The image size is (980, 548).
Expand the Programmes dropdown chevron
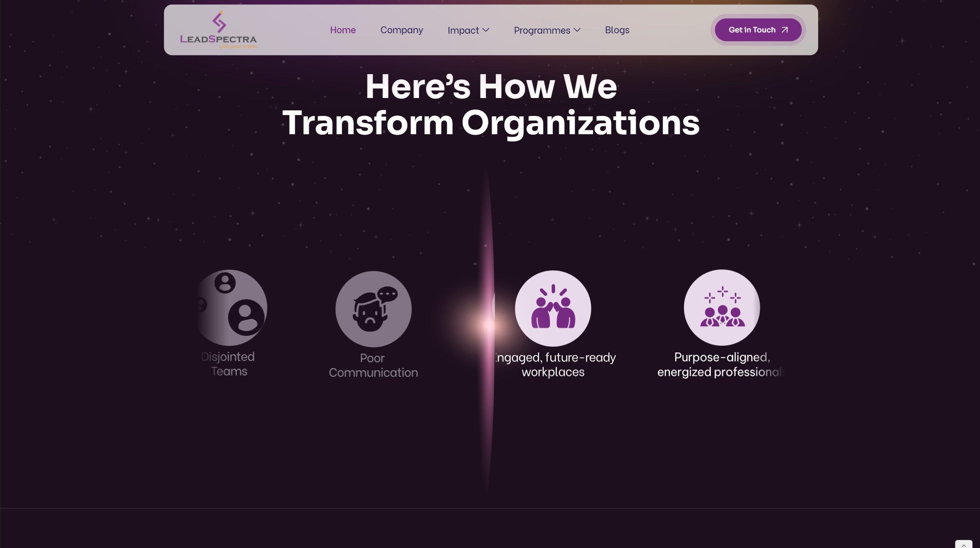coord(577,30)
